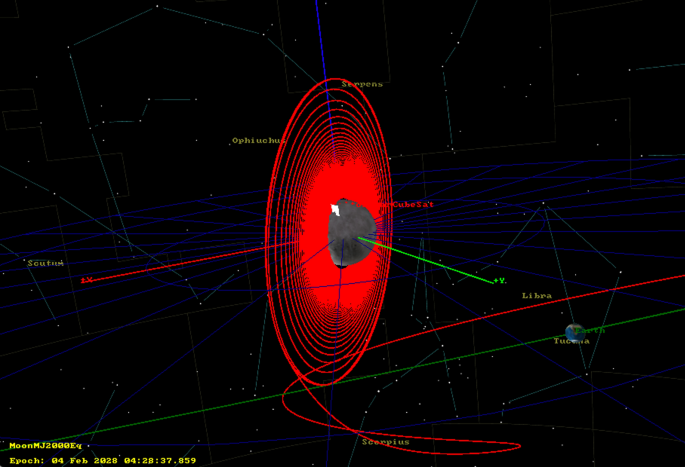Click the Serpens constellation label

point(362,84)
